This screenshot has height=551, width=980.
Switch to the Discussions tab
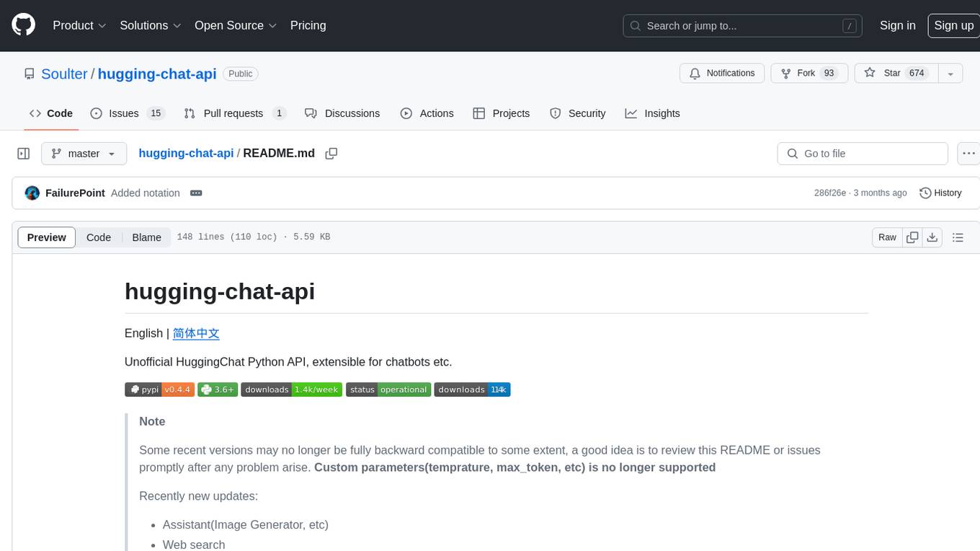tap(342, 113)
